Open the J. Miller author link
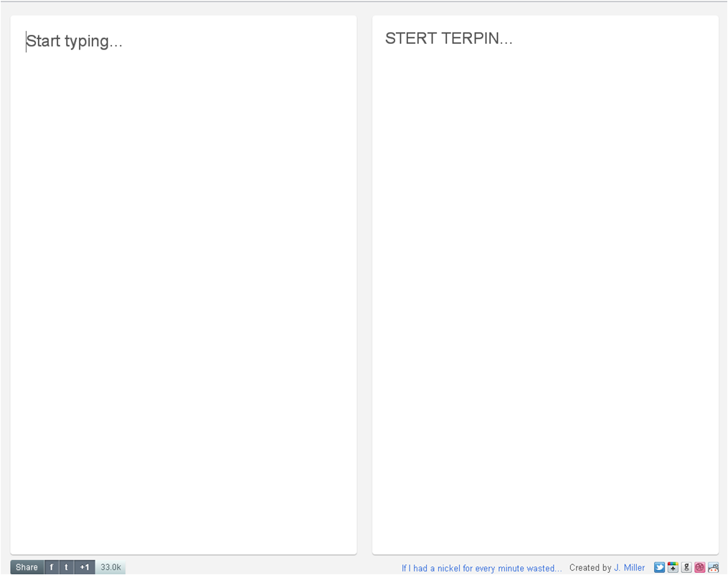Viewport: 728px width, 575px height. click(x=629, y=568)
